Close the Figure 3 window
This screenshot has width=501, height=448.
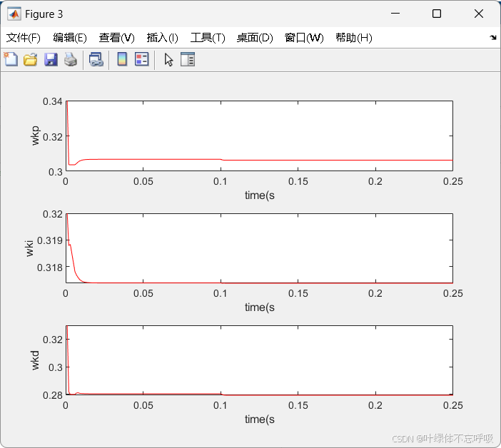479,14
